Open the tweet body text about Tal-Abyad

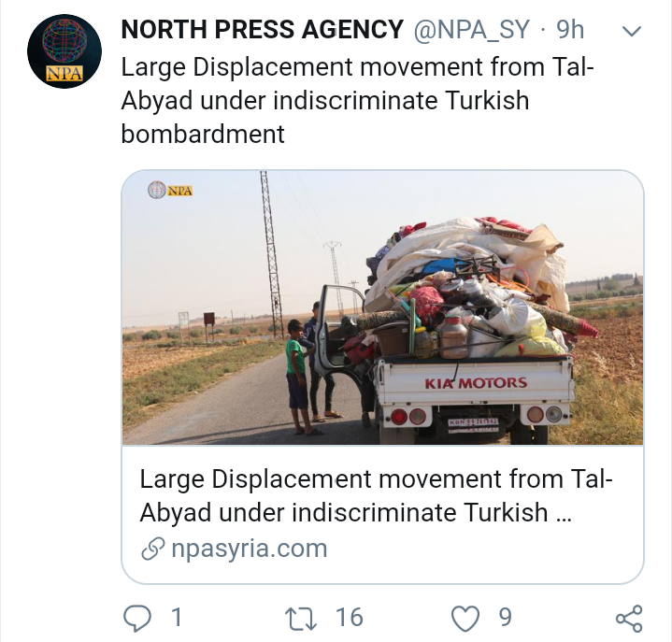click(357, 101)
